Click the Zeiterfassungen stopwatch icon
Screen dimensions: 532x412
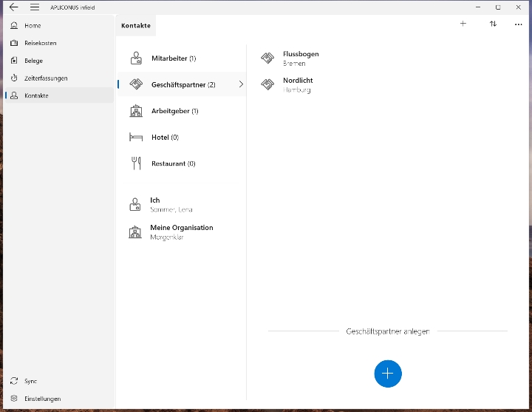tap(14, 78)
